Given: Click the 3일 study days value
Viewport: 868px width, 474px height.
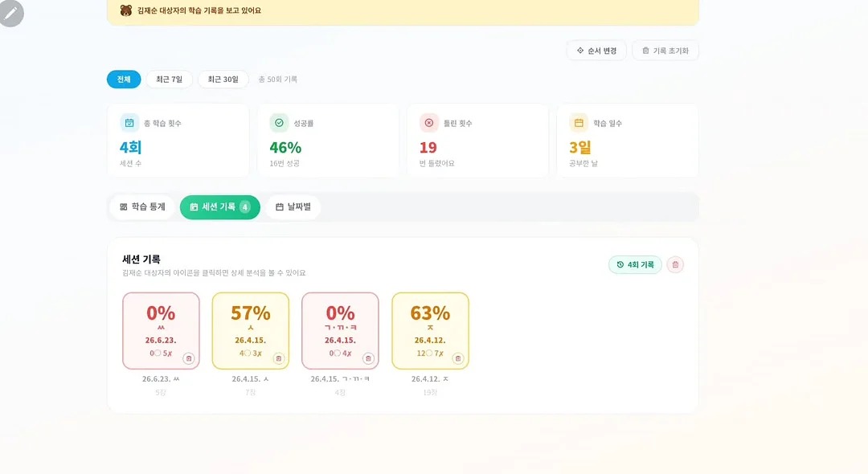Looking at the screenshot, I should 580,147.
